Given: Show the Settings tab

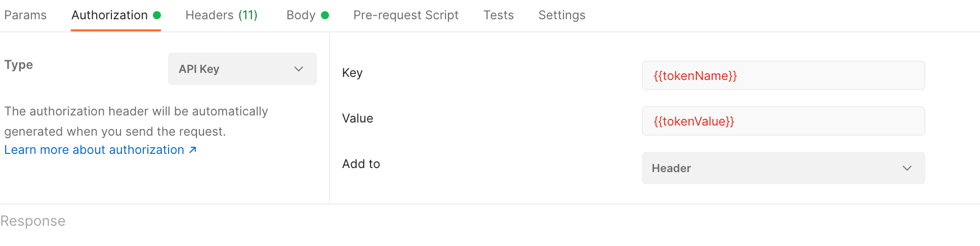Looking at the screenshot, I should pos(561,15).
